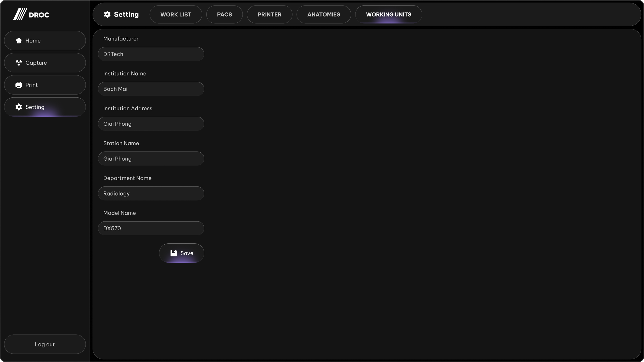Switch to the PACS tab

[224, 14]
